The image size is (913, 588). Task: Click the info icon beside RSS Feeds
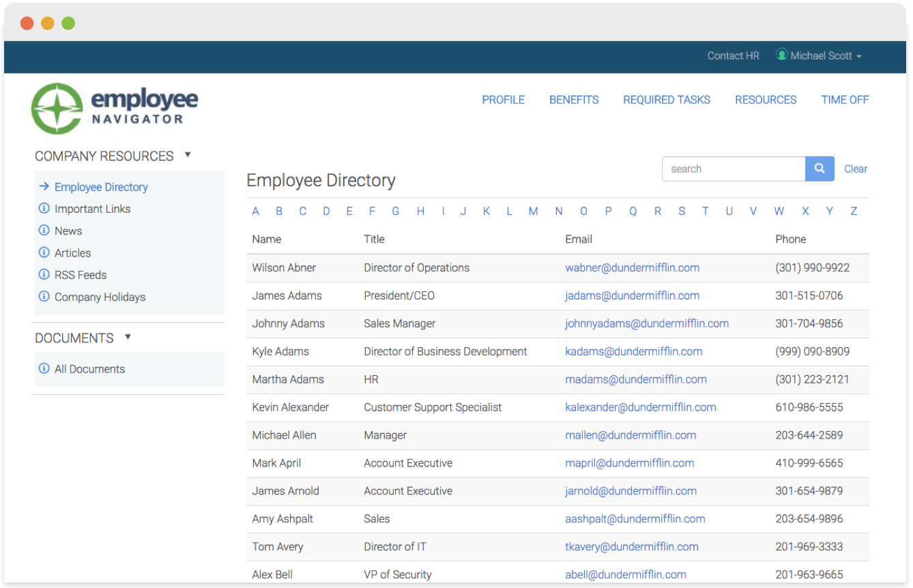[x=46, y=275]
